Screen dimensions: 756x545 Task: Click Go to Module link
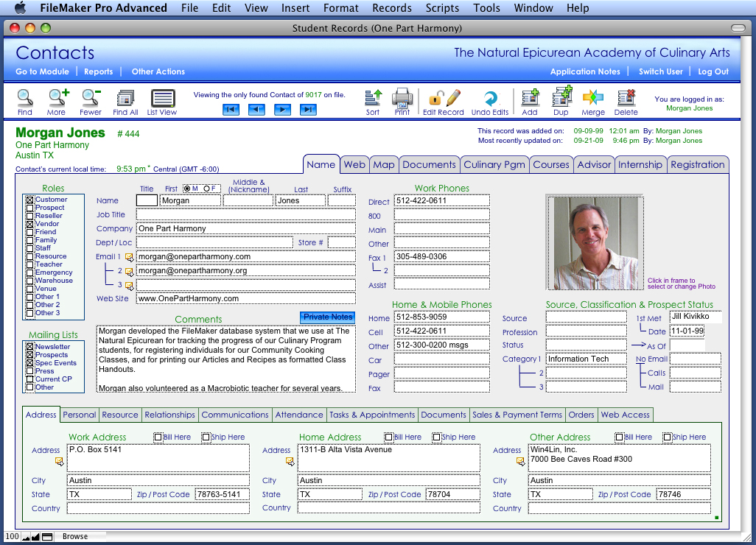[x=43, y=71]
